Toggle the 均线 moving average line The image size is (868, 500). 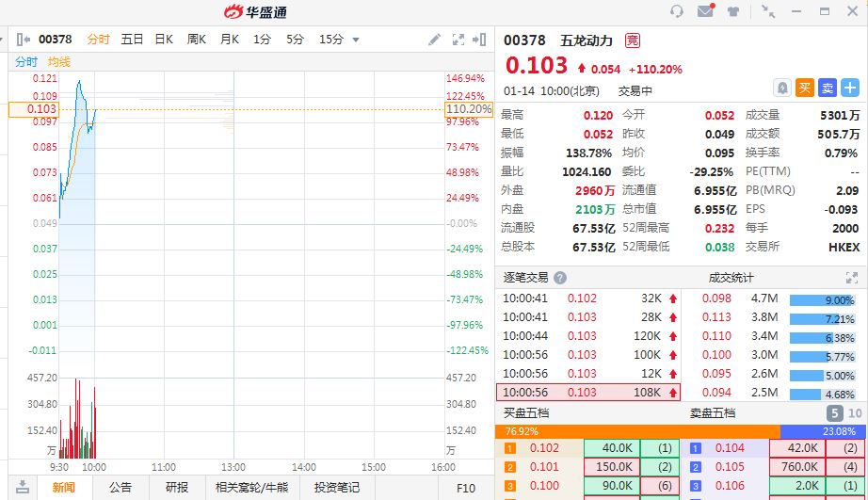click(59, 62)
